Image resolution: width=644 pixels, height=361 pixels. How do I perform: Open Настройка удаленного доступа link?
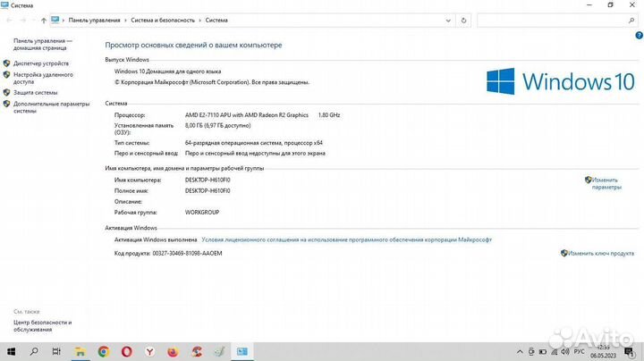[x=43, y=79]
